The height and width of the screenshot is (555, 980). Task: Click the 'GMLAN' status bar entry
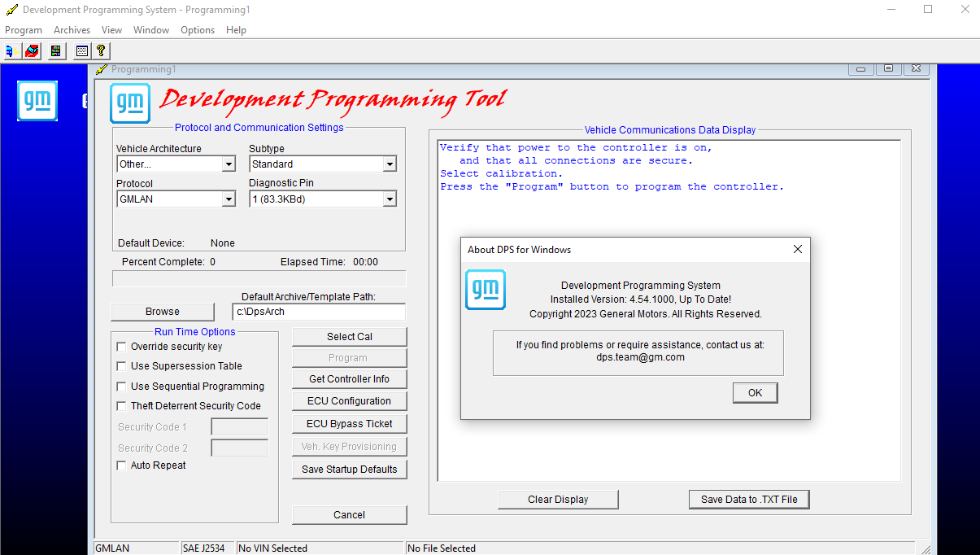136,548
